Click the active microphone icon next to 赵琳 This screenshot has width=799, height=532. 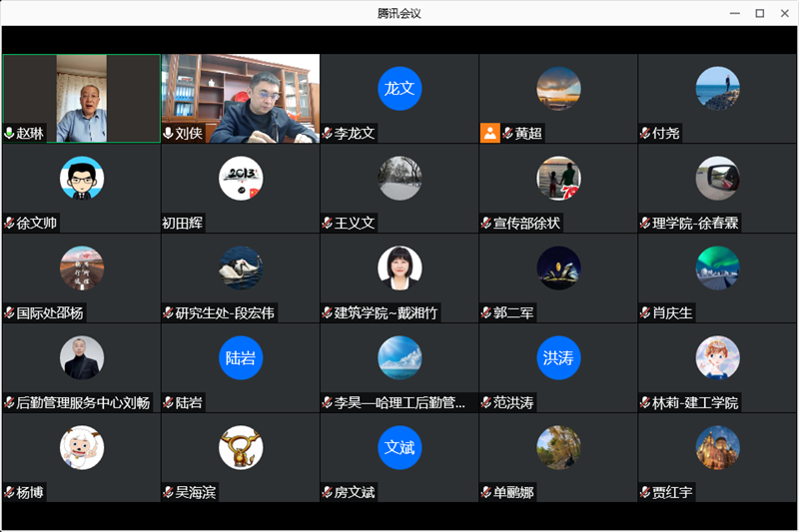10,133
